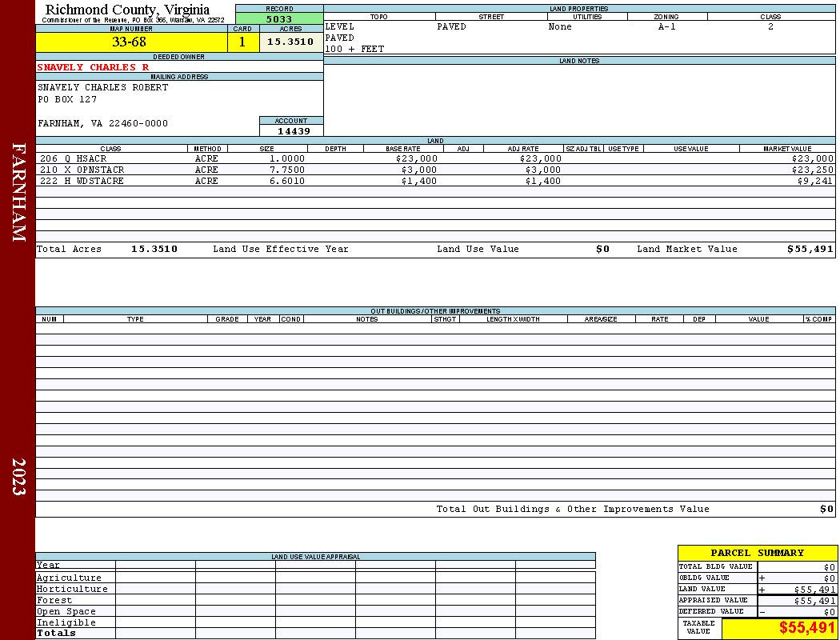Select the Ineligible row label
Screen dimensions: 840x640
tap(66, 623)
